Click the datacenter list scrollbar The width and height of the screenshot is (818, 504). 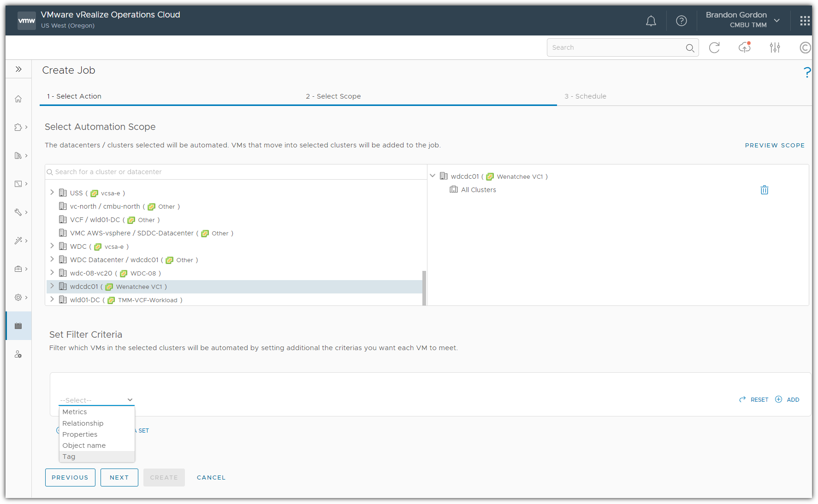pyautogui.click(x=424, y=287)
